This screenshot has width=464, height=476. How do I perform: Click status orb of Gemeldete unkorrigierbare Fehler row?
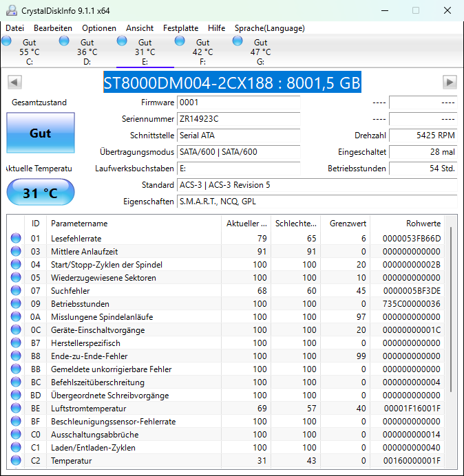[16, 369]
